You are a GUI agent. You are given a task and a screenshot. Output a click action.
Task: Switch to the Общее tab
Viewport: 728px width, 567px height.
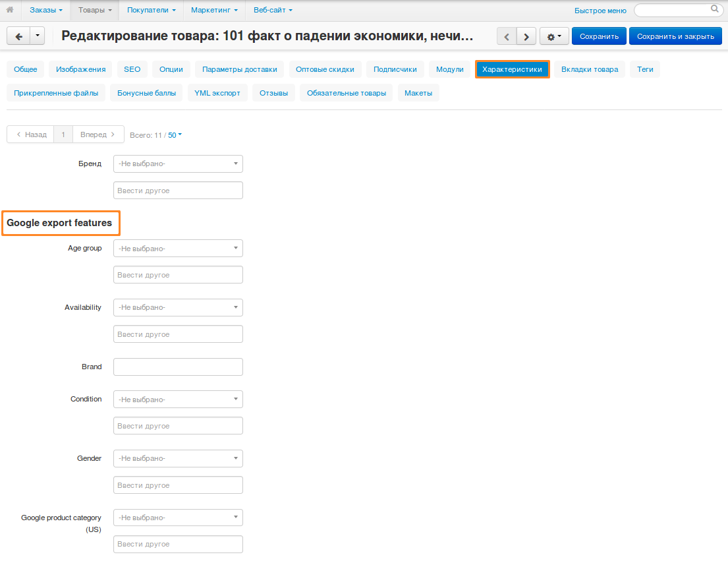click(26, 69)
